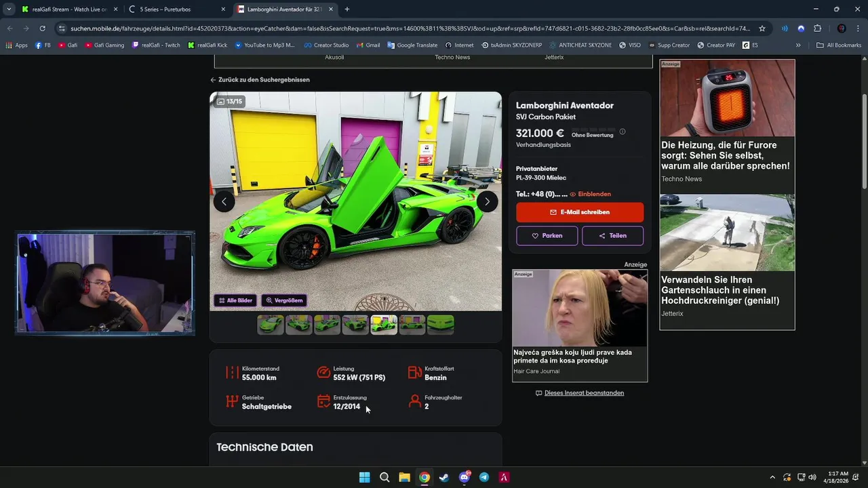Show the previous car photo with the left arrow
This screenshot has height=488, width=868.
point(224,201)
